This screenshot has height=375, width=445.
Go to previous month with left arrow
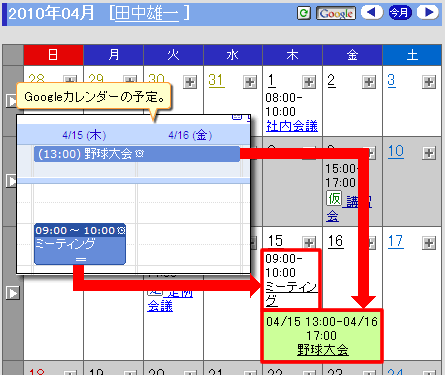[x=372, y=13]
